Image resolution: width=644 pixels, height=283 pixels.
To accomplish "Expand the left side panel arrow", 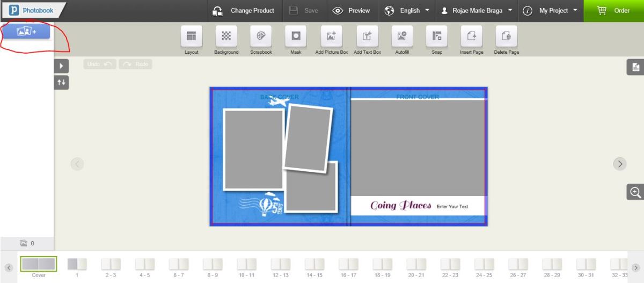I will tap(61, 66).
